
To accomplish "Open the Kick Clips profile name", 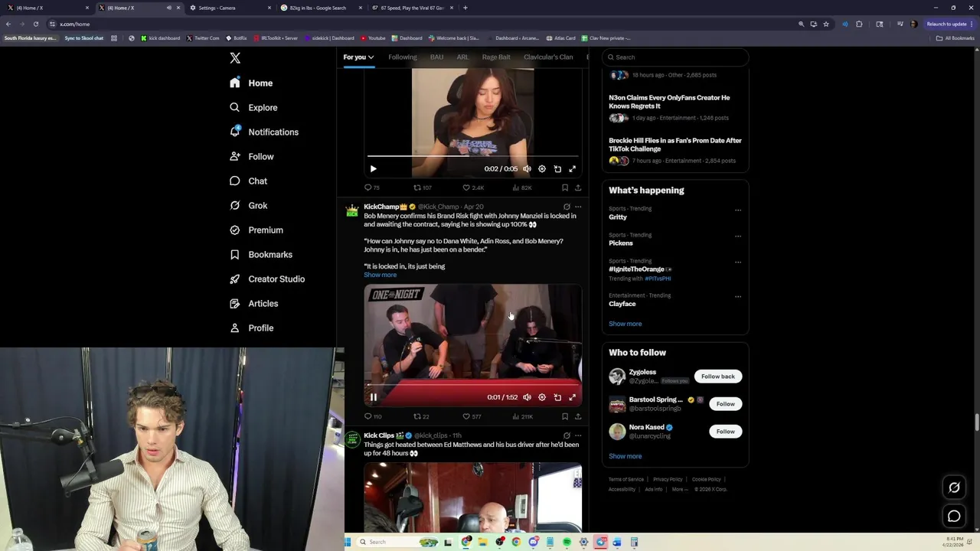I will 379,435.
